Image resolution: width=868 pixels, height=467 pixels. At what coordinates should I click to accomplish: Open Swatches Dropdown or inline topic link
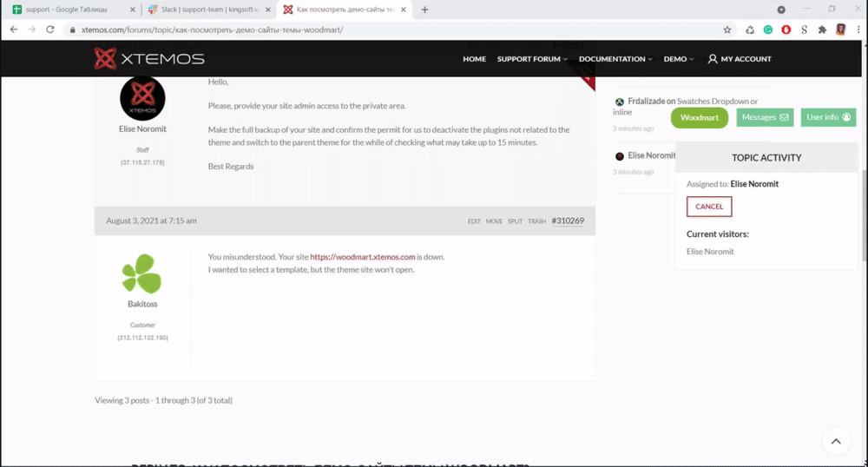(718, 102)
